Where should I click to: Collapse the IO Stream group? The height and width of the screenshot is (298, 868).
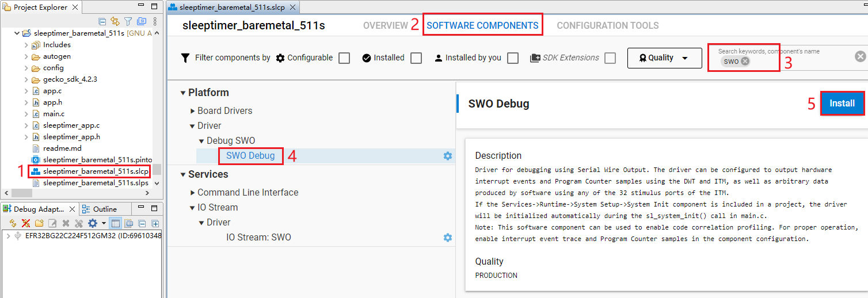193,208
